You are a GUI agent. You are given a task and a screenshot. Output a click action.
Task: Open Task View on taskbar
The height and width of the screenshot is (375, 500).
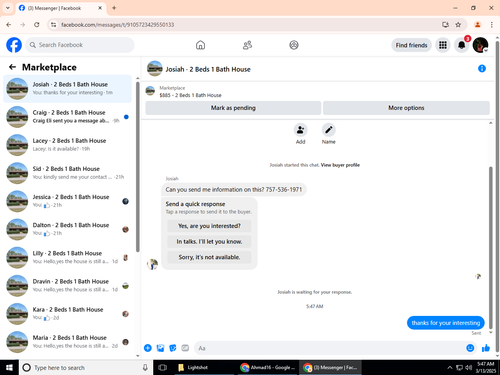162,367
